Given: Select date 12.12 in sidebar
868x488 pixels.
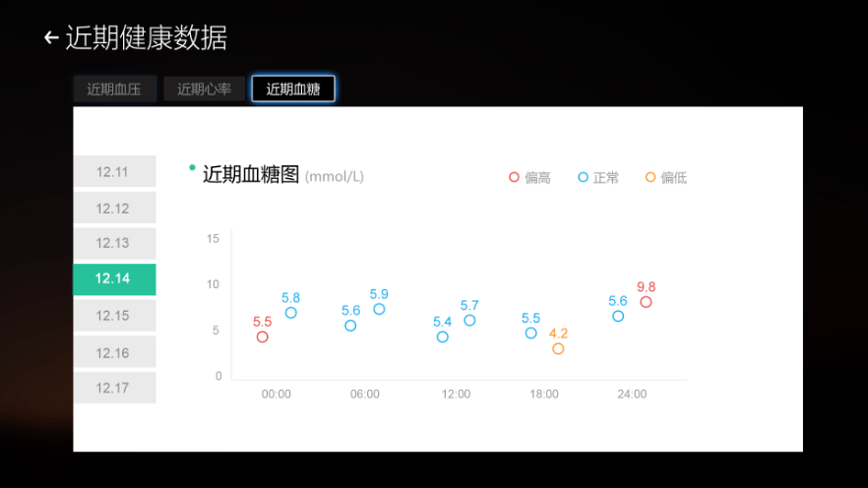Looking at the screenshot, I should tap(113, 208).
